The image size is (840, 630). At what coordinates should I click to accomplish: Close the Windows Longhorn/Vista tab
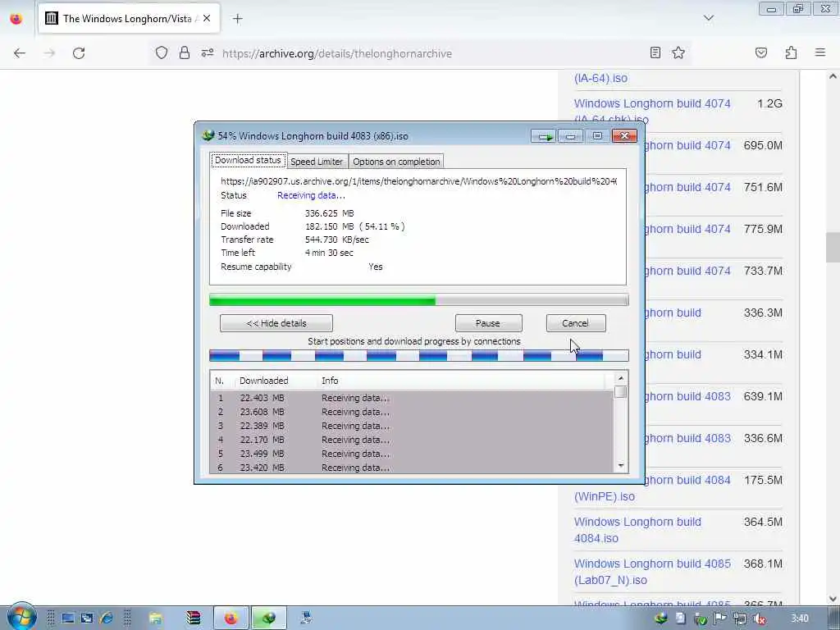pyautogui.click(x=207, y=18)
